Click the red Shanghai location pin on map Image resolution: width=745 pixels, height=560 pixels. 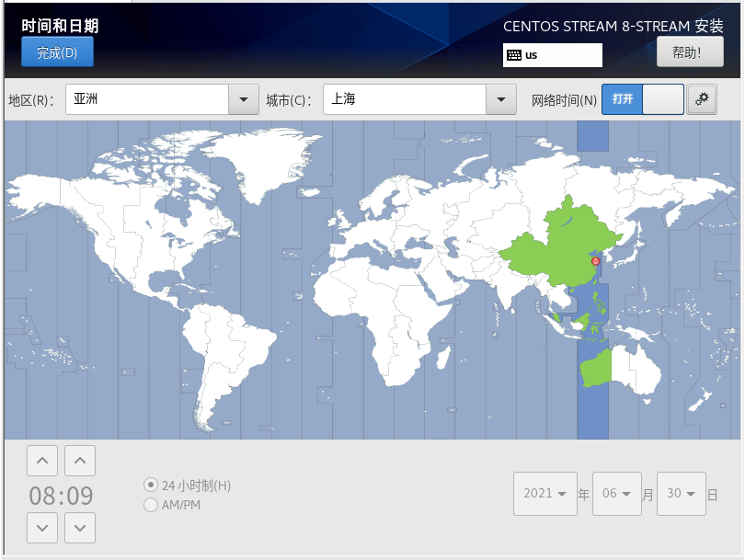595,262
